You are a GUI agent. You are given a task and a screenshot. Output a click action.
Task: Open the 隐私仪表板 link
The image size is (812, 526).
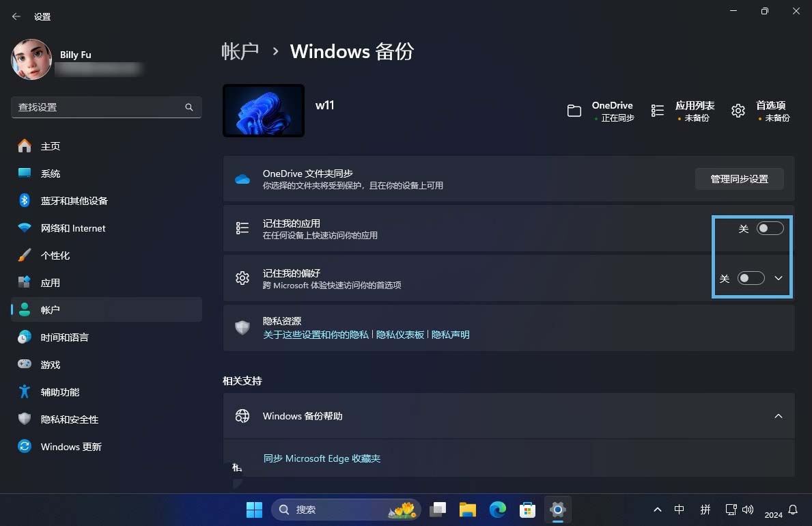point(400,335)
